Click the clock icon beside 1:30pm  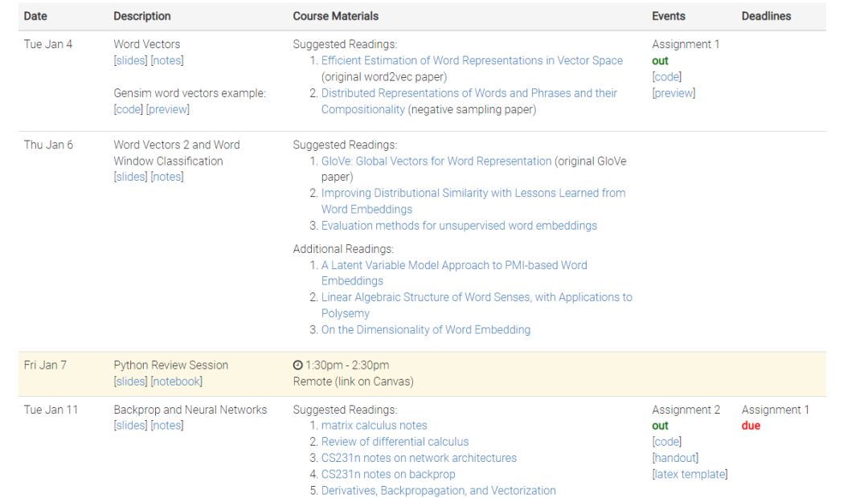click(x=297, y=365)
